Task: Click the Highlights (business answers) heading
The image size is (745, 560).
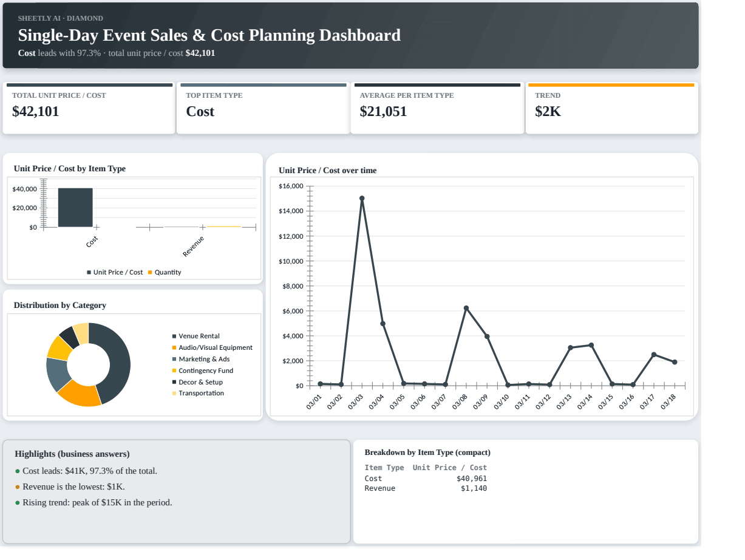Action: pos(72,454)
